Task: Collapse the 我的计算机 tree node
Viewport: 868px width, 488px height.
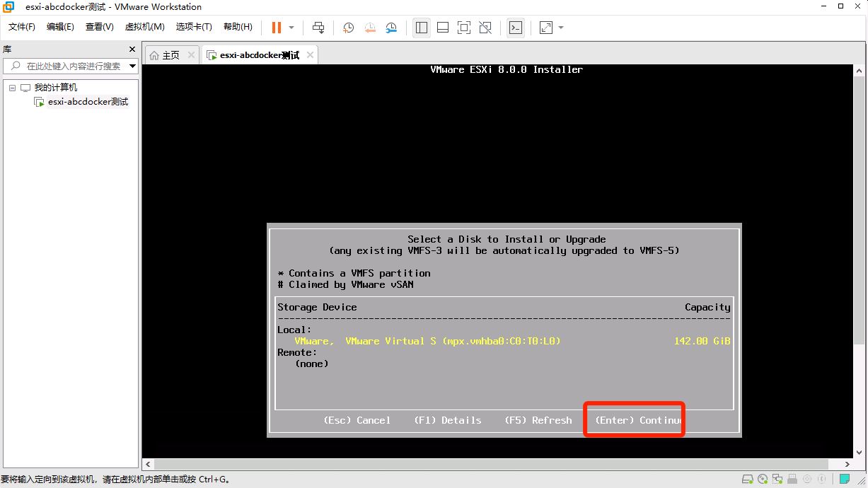Action: tap(12, 88)
